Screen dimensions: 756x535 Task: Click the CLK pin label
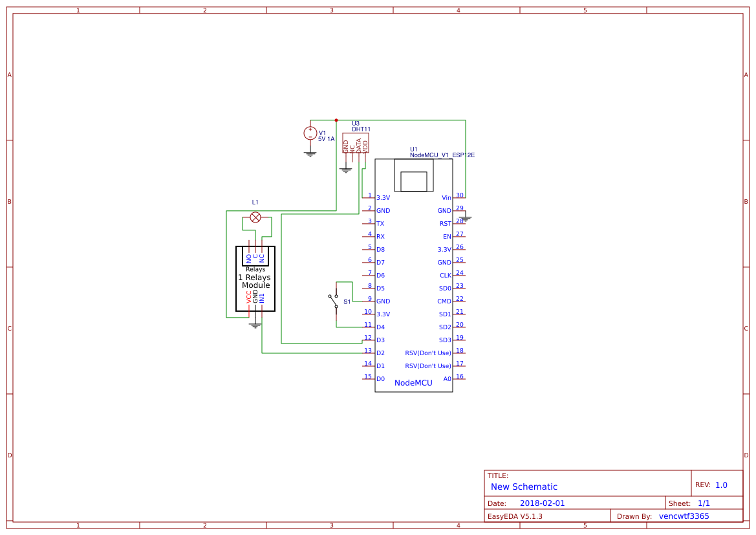446,276
